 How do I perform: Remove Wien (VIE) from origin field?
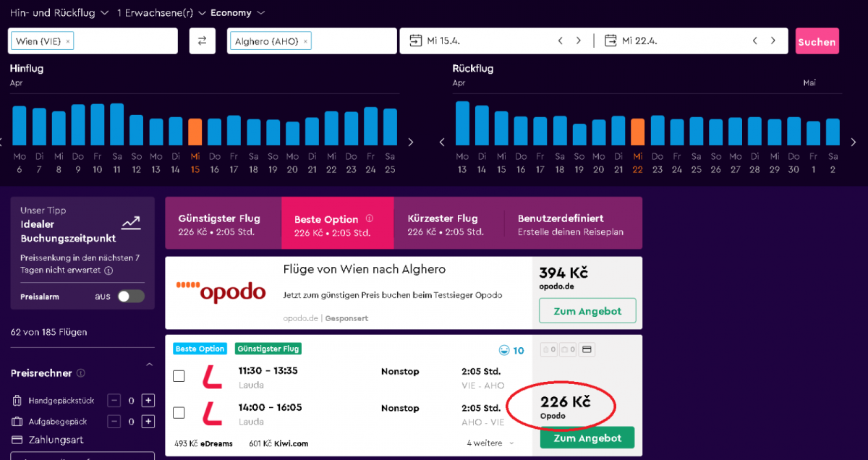pyautogui.click(x=69, y=42)
